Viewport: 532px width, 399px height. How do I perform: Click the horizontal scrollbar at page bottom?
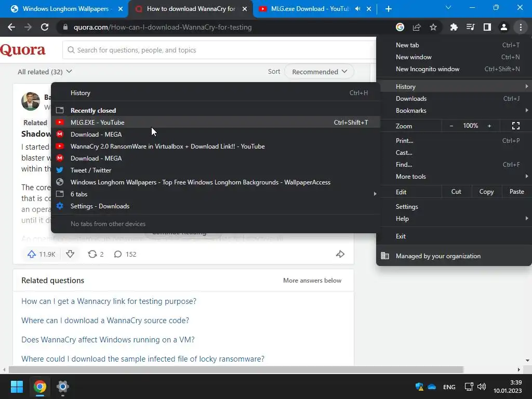[x=236, y=369]
